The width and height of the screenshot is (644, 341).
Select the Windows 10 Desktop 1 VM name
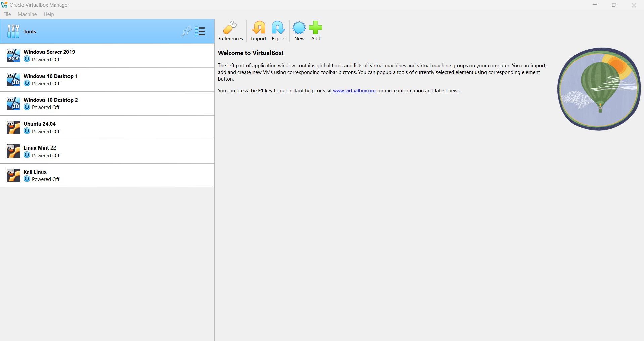[50, 76]
